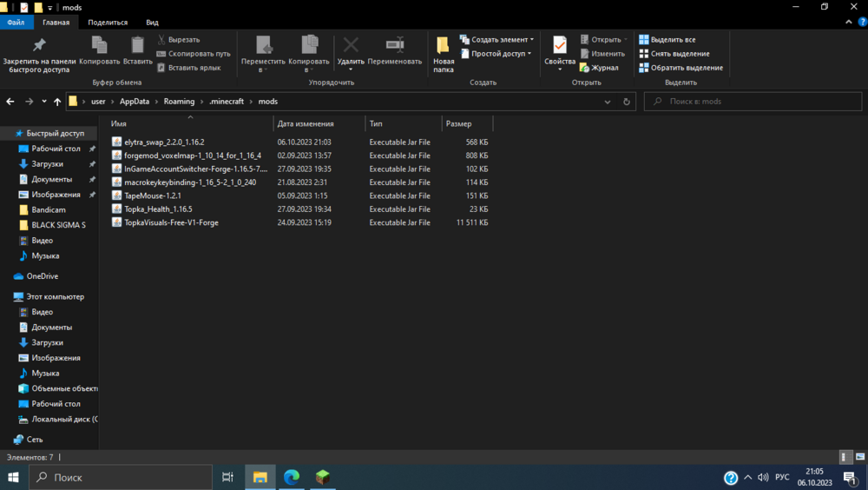Expand address bar history dropdown
The width and height of the screenshot is (868, 490).
pos(608,102)
